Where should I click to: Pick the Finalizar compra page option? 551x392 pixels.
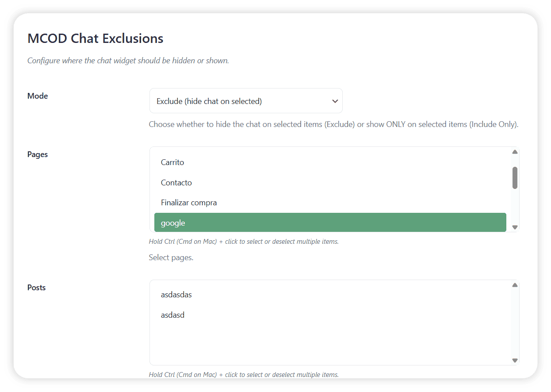coord(189,203)
